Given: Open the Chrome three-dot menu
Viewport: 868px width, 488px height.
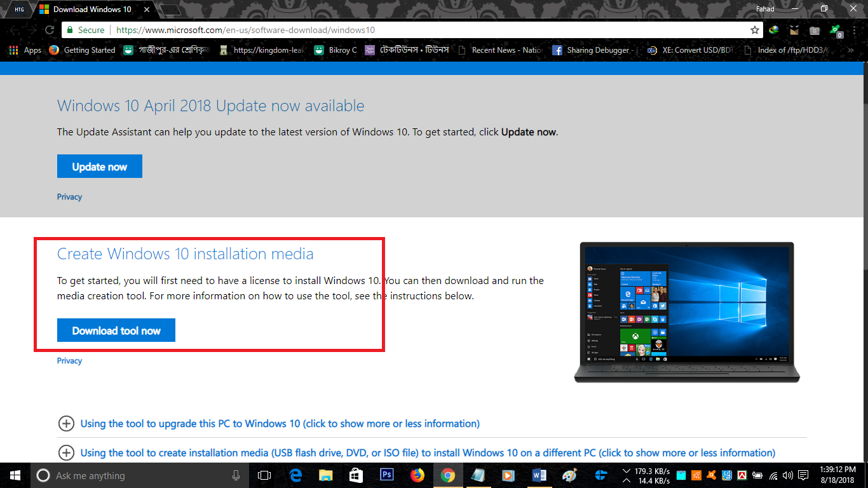Looking at the screenshot, I should (x=855, y=30).
